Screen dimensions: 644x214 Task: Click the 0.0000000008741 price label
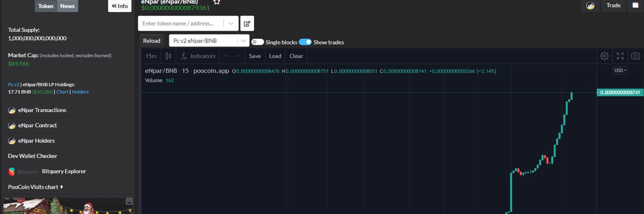pos(620,92)
